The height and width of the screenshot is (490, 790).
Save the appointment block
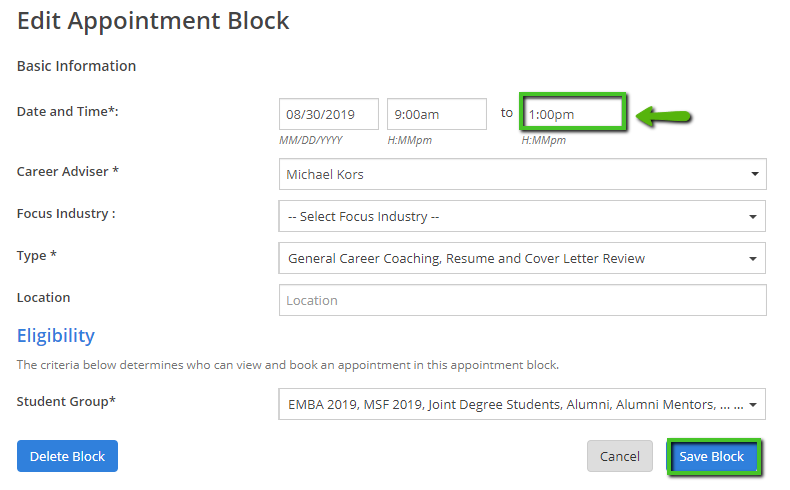(x=712, y=456)
